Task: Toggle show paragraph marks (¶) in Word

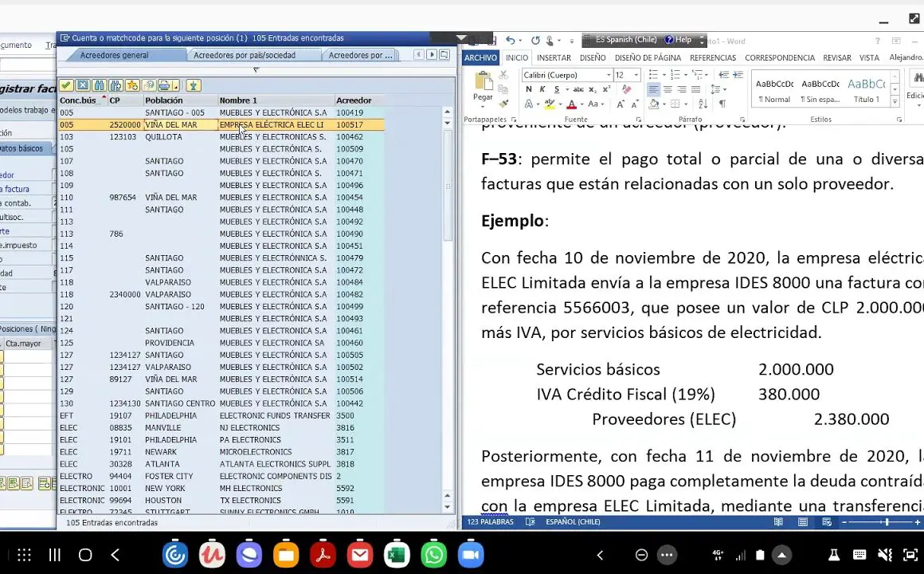Action: [722, 104]
